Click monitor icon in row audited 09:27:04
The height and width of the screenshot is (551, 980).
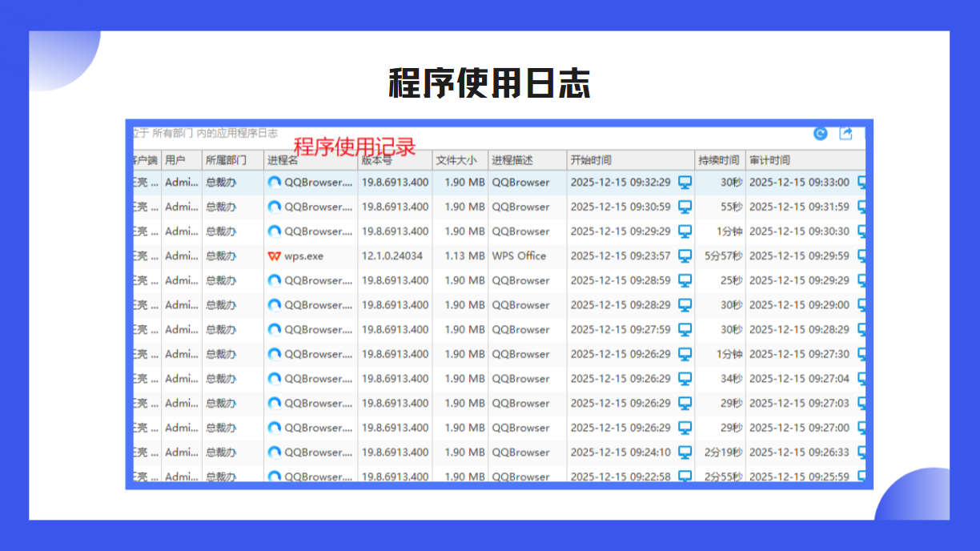point(685,379)
